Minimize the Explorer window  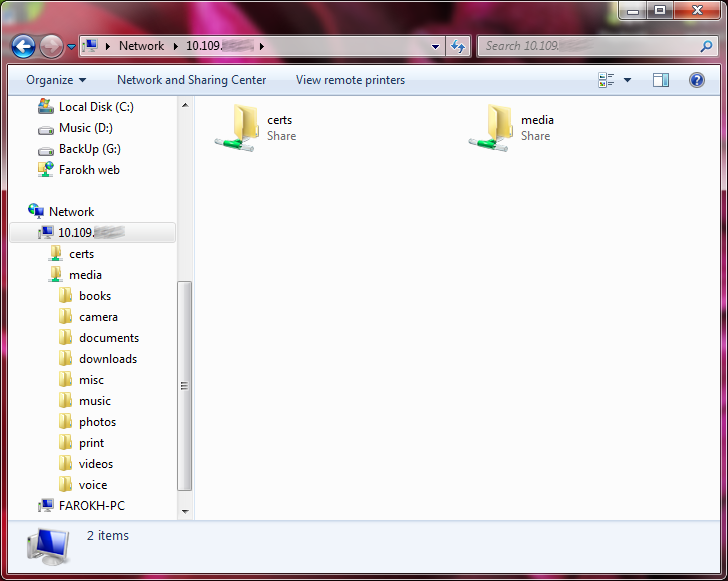(x=633, y=11)
